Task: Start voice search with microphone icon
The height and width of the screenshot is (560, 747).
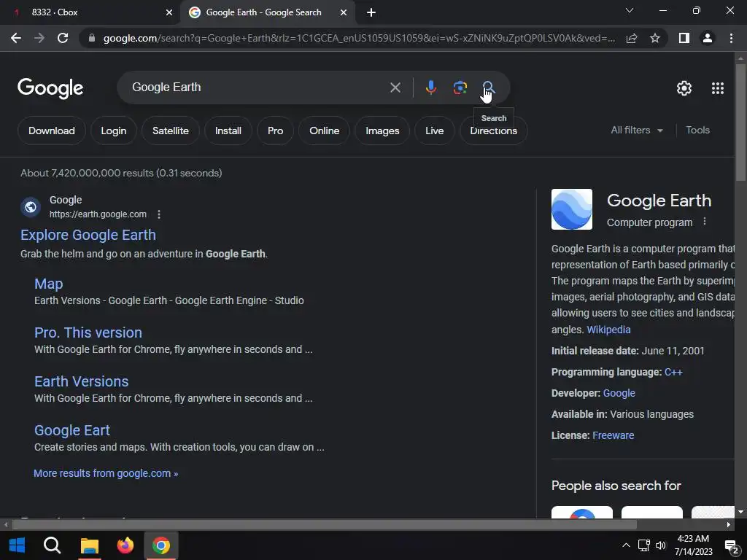Action: pos(430,87)
